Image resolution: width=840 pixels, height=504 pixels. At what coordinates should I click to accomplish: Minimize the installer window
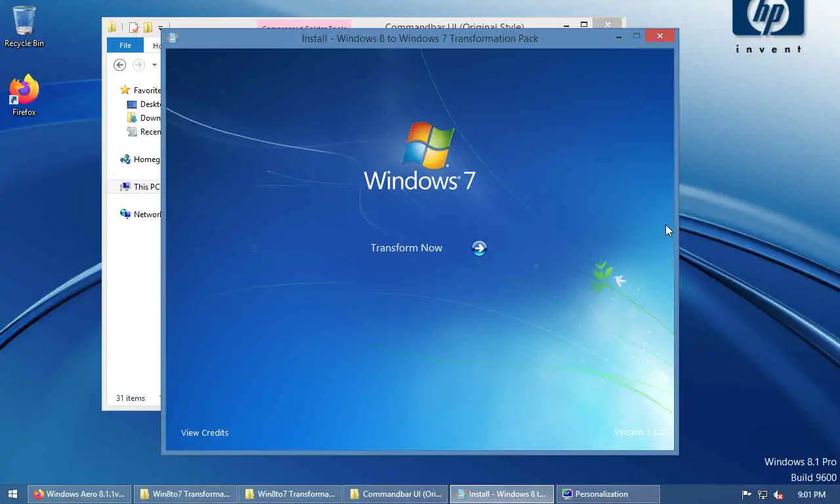tap(618, 37)
